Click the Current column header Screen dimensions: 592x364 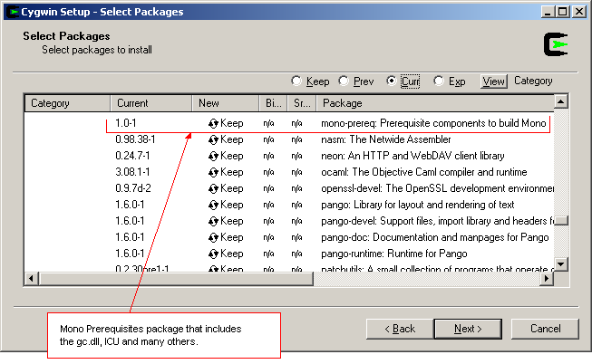pos(151,103)
